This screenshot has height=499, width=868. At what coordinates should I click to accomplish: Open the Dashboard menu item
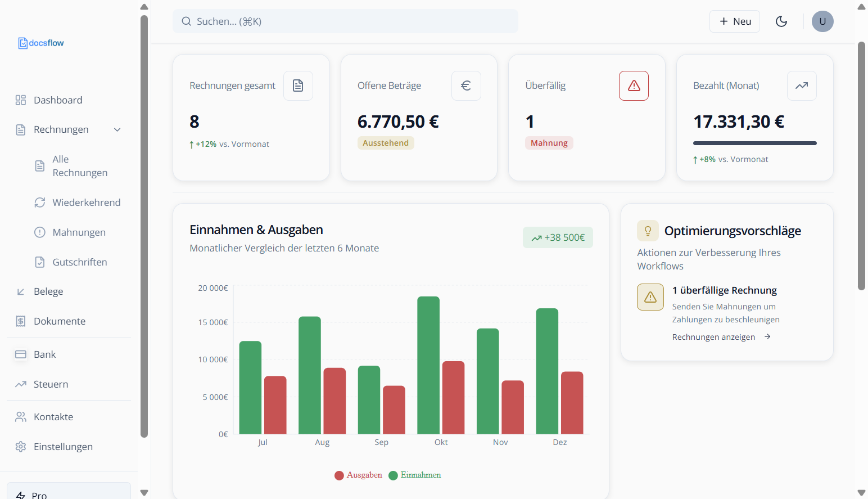(58, 100)
